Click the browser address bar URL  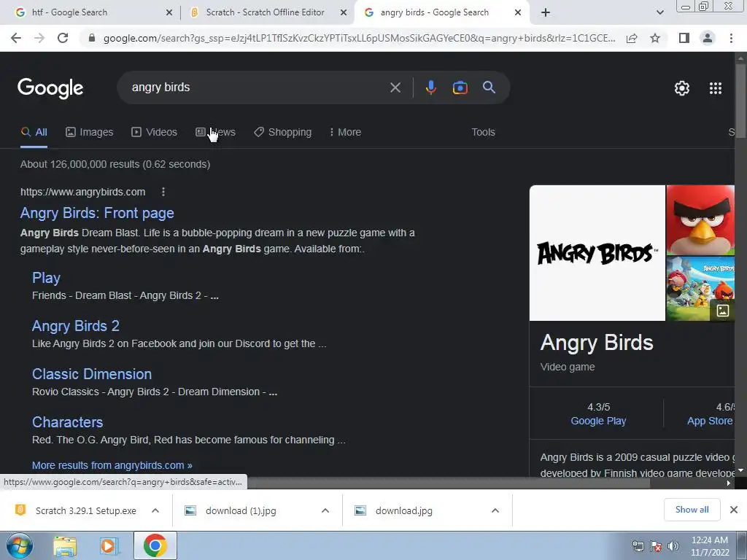coord(359,38)
